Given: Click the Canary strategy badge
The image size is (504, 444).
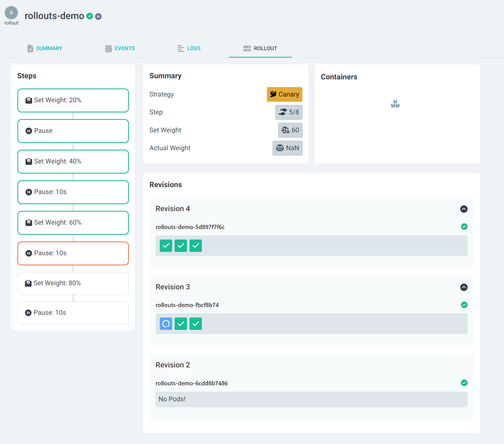Looking at the screenshot, I should tap(284, 94).
